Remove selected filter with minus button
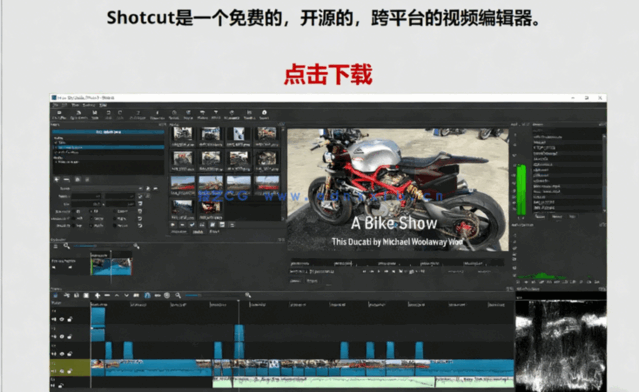Viewport: 639px width, 392px height. [x=67, y=180]
